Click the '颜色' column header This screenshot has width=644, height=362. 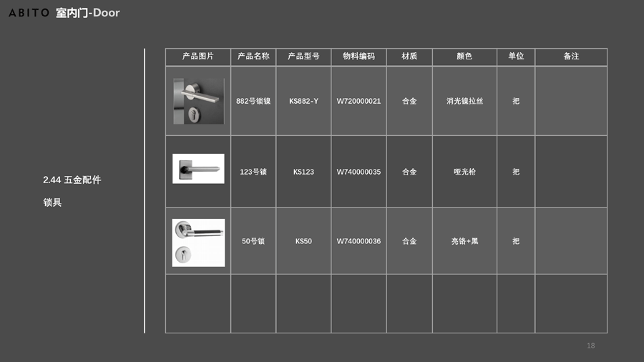464,57
